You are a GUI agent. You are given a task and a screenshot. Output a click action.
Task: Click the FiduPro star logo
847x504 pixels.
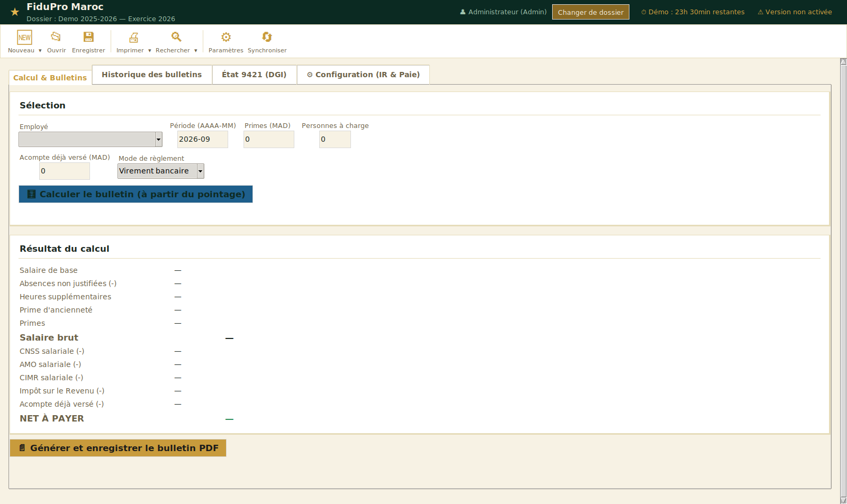tap(15, 12)
